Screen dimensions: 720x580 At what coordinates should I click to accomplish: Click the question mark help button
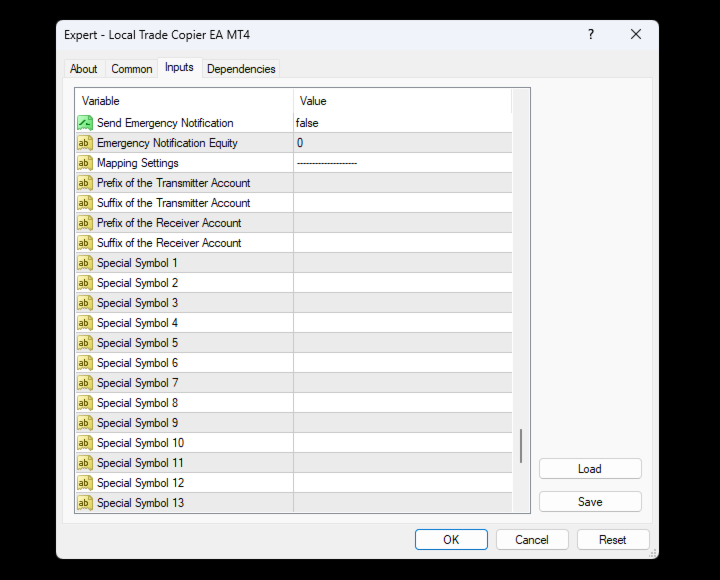click(591, 34)
